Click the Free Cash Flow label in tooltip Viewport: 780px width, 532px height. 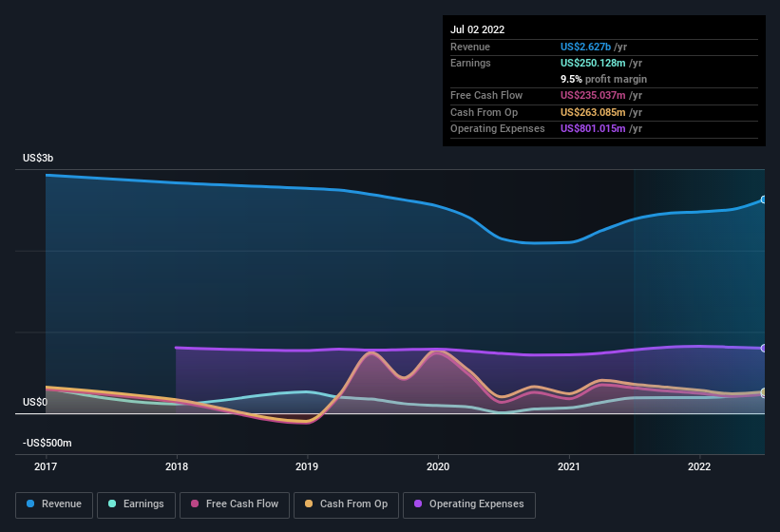coord(486,95)
